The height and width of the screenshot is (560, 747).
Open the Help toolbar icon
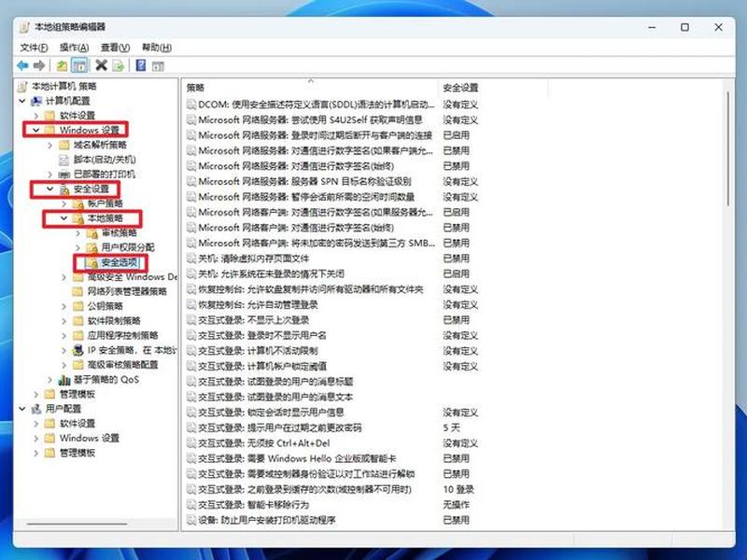coord(141,65)
